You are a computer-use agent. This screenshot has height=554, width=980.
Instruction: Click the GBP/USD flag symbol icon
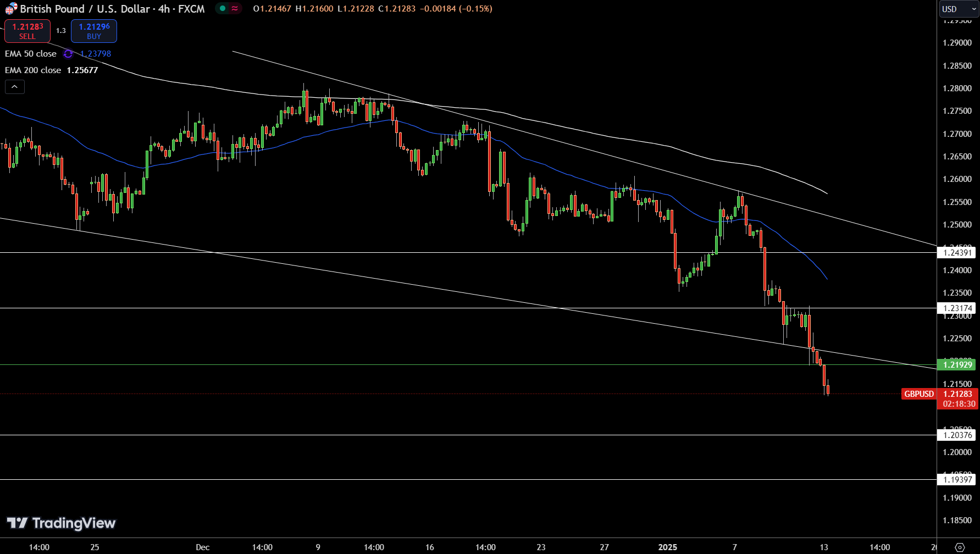pos(11,9)
